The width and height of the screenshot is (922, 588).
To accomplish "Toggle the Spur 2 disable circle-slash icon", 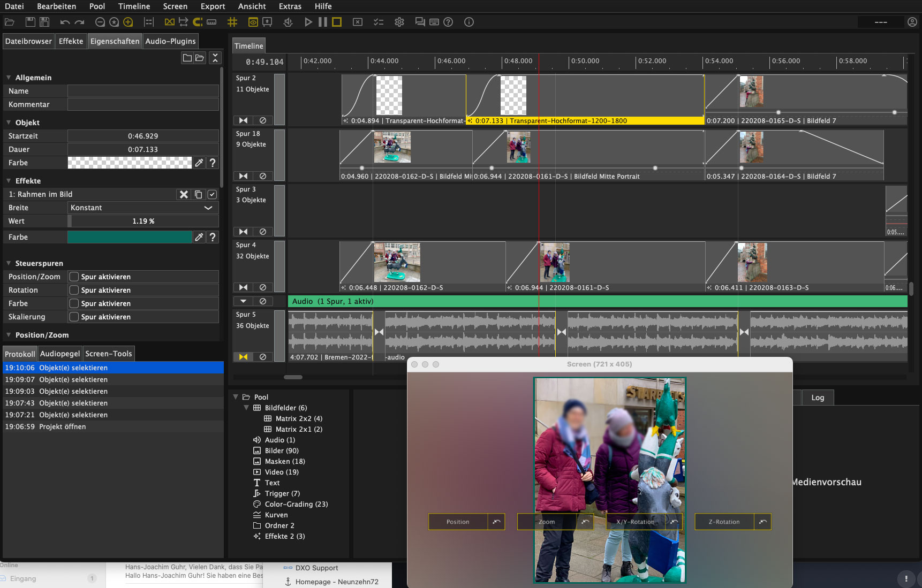I will 263,120.
